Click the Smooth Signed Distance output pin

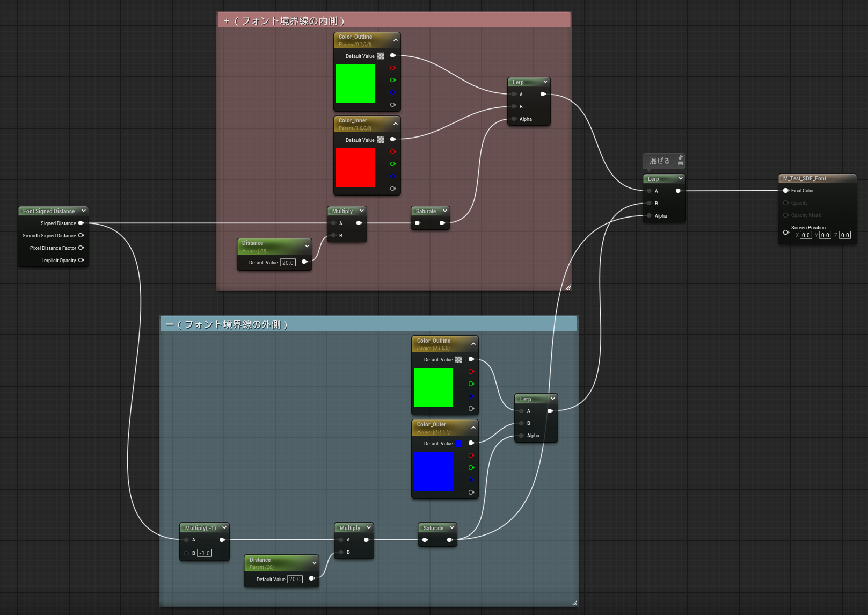click(x=81, y=235)
